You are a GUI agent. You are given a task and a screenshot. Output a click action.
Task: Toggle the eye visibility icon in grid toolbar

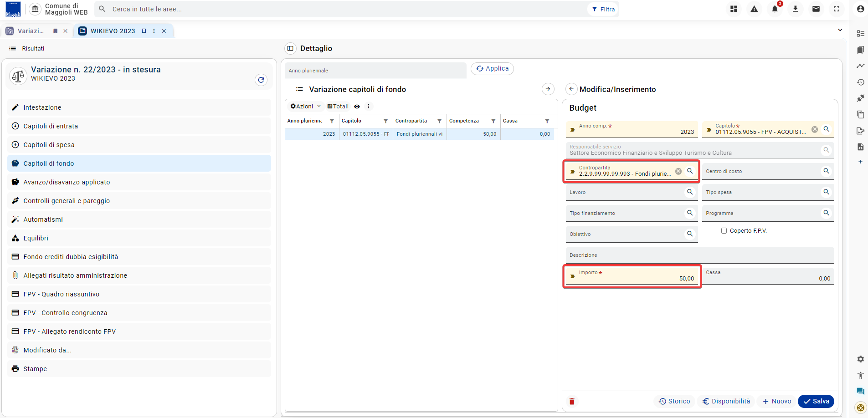click(x=357, y=107)
